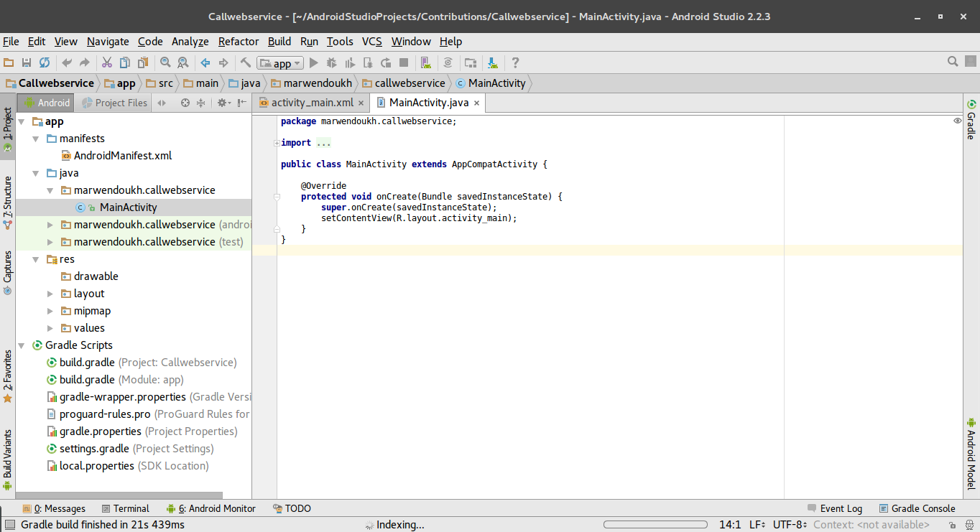This screenshot has height=532, width=980.
Task: Close the MainActivity.java tab
Action: tap(476, 103)
